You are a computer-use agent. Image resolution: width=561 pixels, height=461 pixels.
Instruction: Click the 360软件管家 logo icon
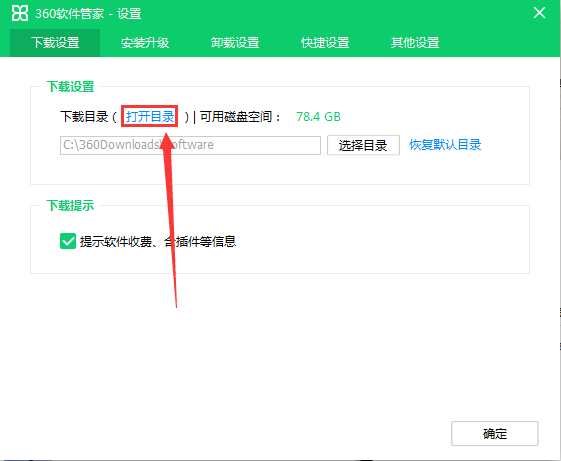tap(20, 13)
